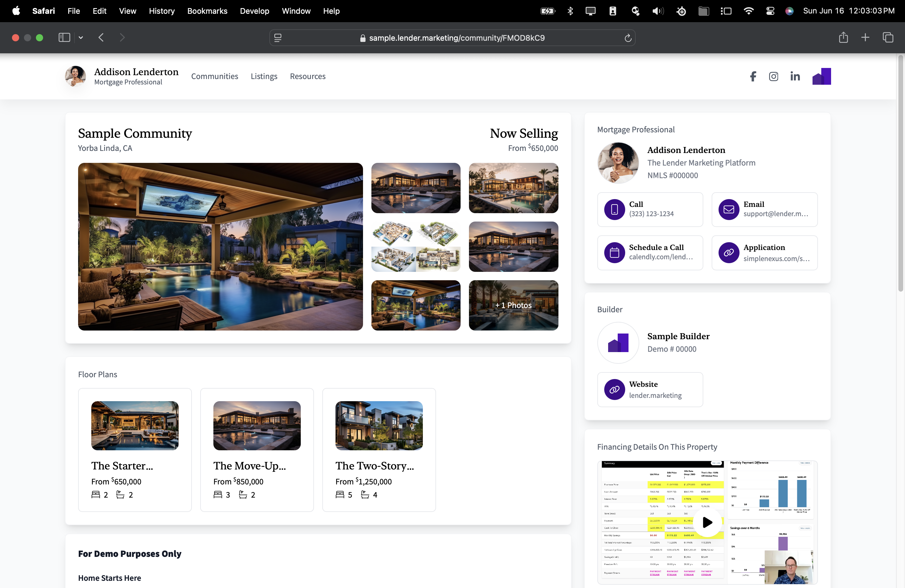Click the Email envelope icon
Viewport: 905px width, 588px height.
(728, 209)
